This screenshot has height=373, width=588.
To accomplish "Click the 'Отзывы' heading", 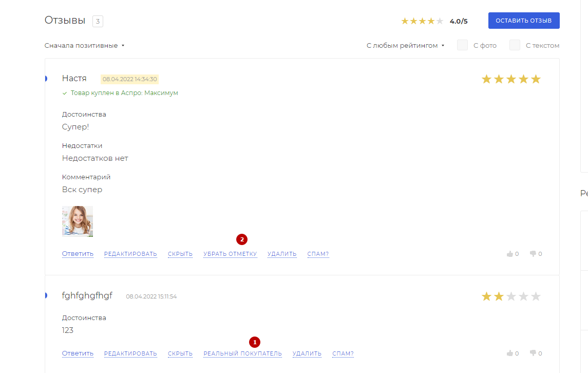I will point(65,20).
